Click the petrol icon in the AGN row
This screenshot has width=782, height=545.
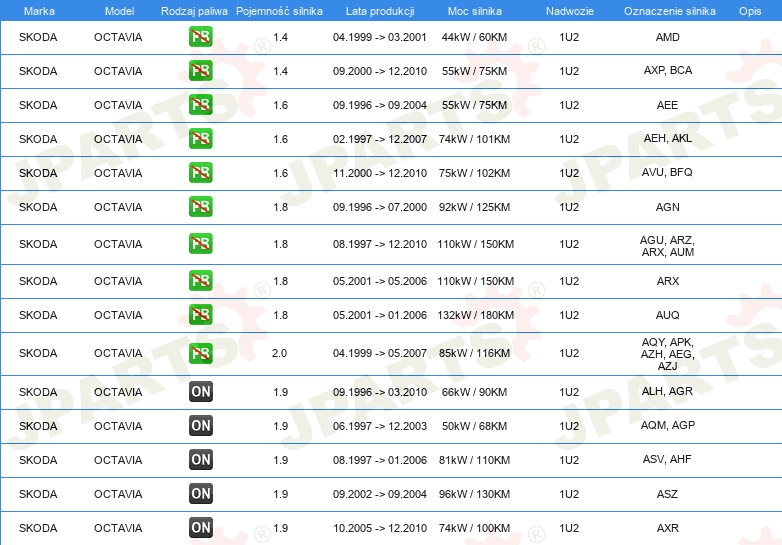pyautogui.click(x=200, y=206)
